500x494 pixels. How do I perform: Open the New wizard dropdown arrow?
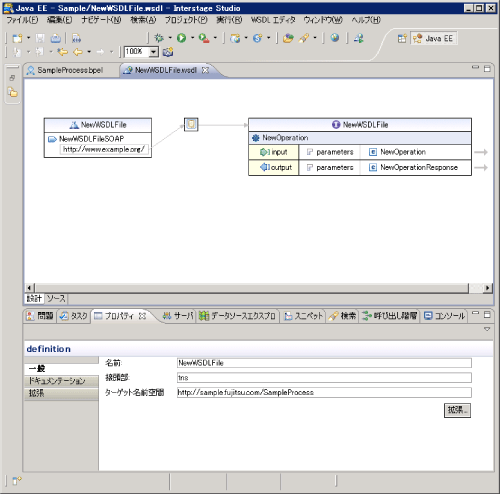[x=28, y=38]
